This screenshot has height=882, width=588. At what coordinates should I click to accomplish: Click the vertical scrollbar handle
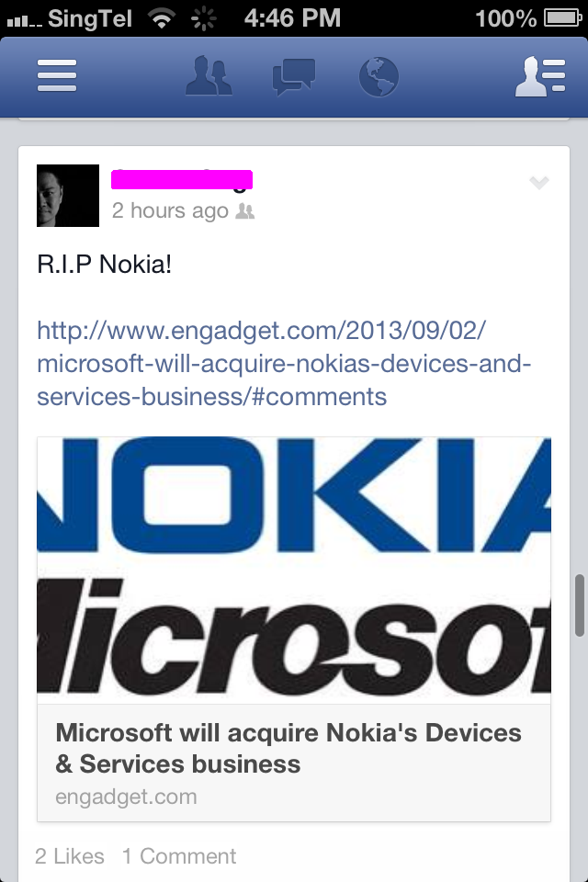point(580,605)
